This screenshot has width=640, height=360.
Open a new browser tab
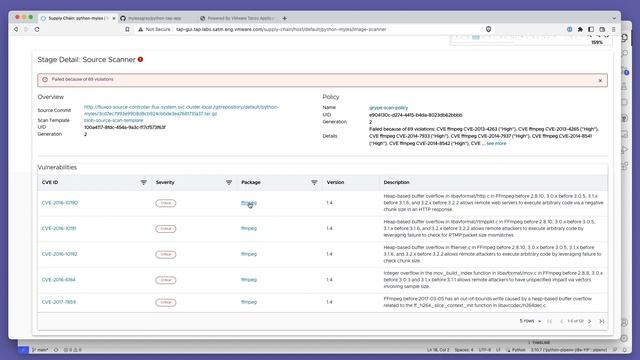(284, 18)
